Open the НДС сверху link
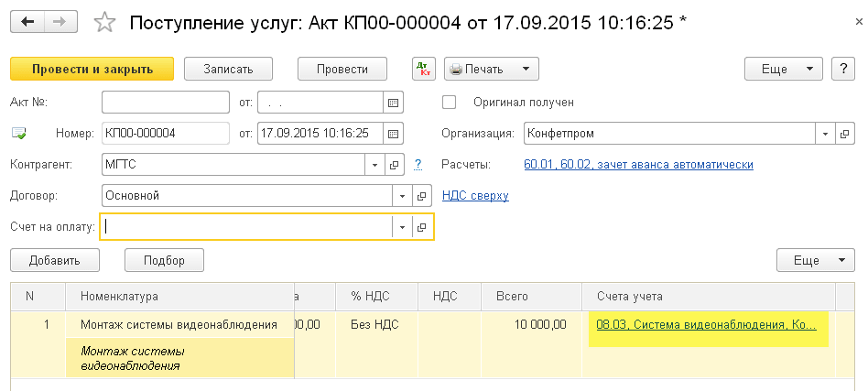The width and height of the screenshot is (868, 391). click(x=475, y=195)
